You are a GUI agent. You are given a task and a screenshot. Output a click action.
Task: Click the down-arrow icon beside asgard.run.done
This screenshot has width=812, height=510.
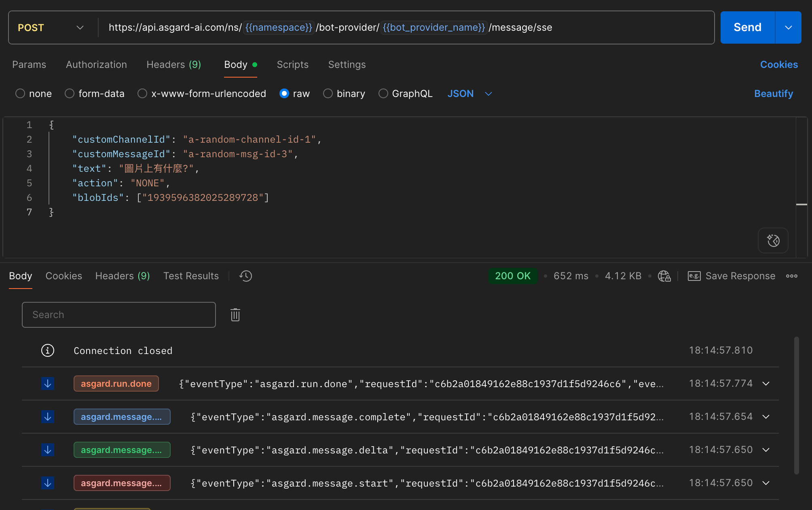pos(48,384)
